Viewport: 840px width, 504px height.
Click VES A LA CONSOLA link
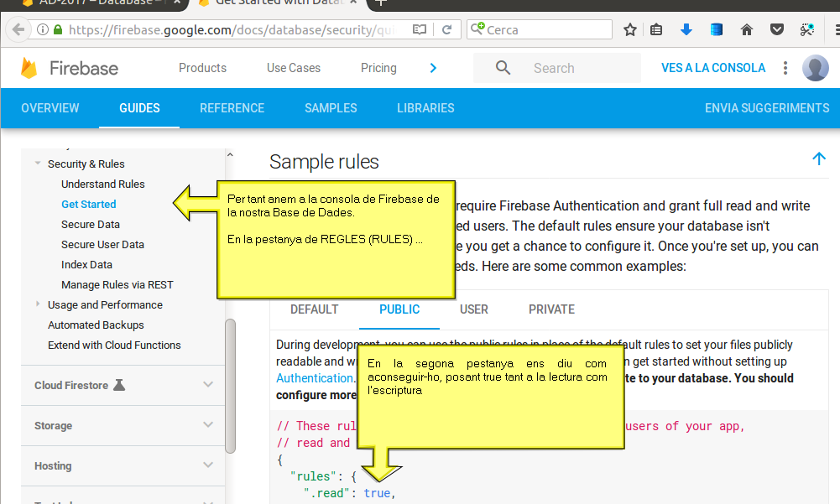pyautogui.click(x=713, y=68)
